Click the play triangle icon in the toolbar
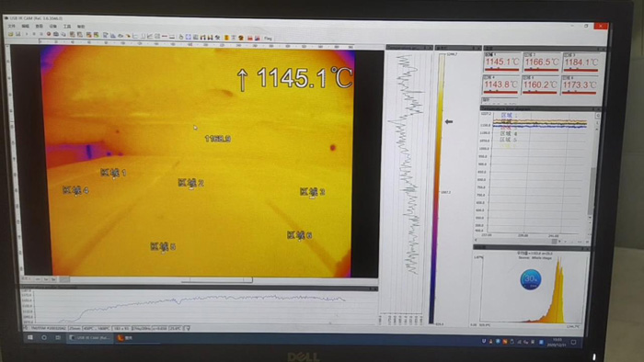 (x=27, y=34)
